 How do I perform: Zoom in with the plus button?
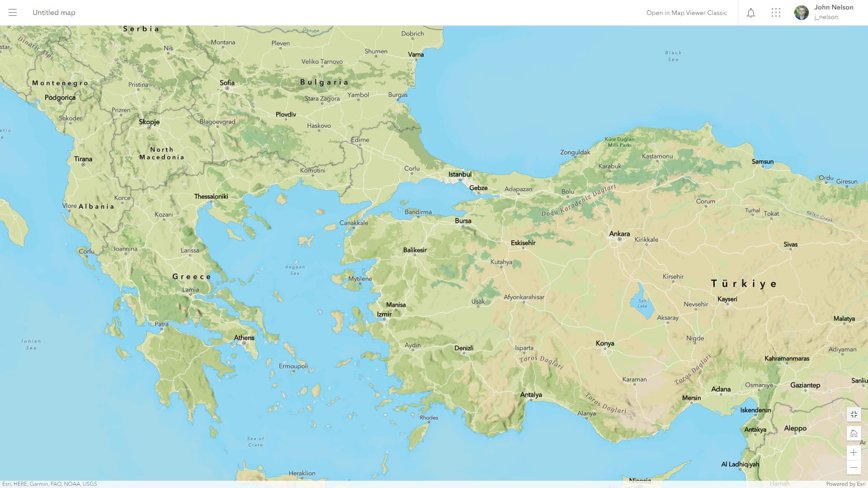click(x=854, y=453)
